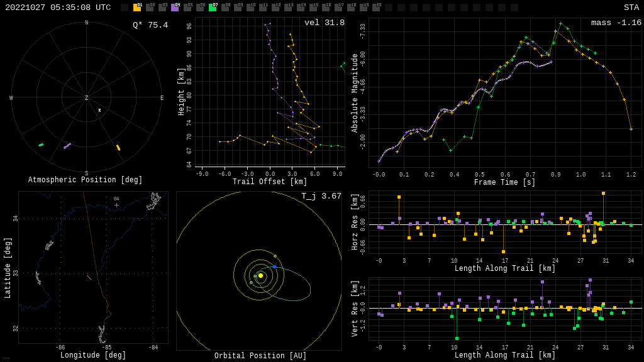Click the UTC timestamp in header
The height and width of the screenshot is (362, 644).
tap(58, 8)
